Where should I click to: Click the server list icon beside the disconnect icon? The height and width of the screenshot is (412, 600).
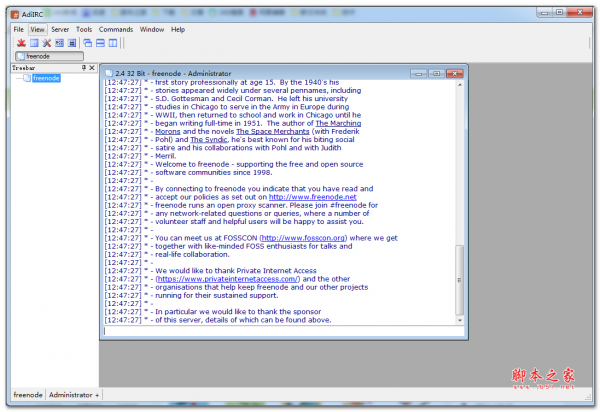click(x=34, y=43)
